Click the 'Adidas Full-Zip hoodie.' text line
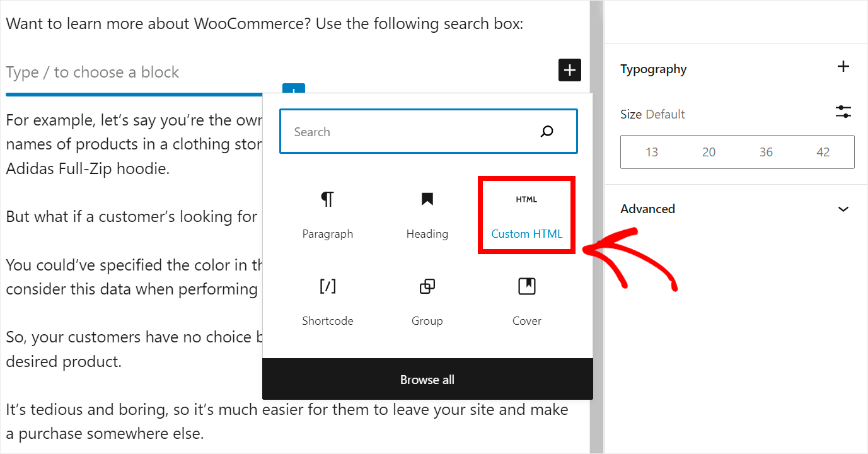This screenshot has width=868, height=454. (x=88, y=168)
